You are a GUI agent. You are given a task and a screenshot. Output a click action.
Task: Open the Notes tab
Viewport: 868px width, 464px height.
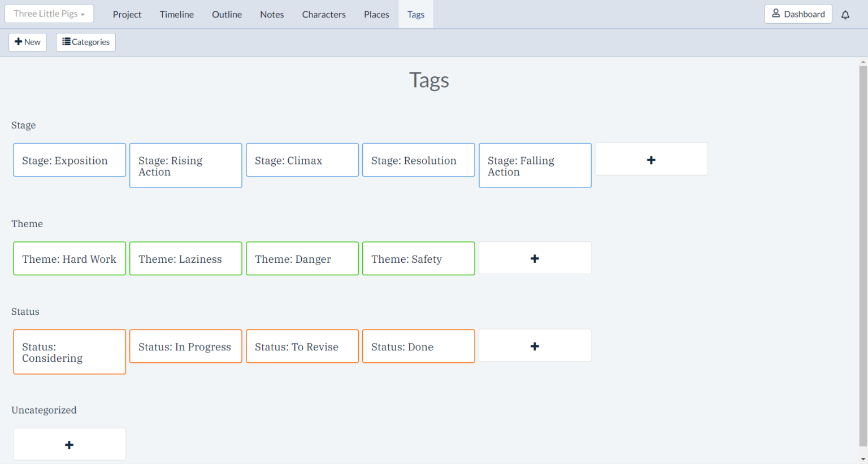pyautogui.click(x=272, y=15)
